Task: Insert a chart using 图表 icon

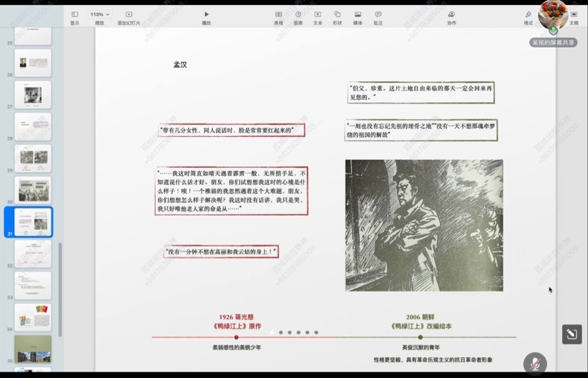Action: point(298,17)
